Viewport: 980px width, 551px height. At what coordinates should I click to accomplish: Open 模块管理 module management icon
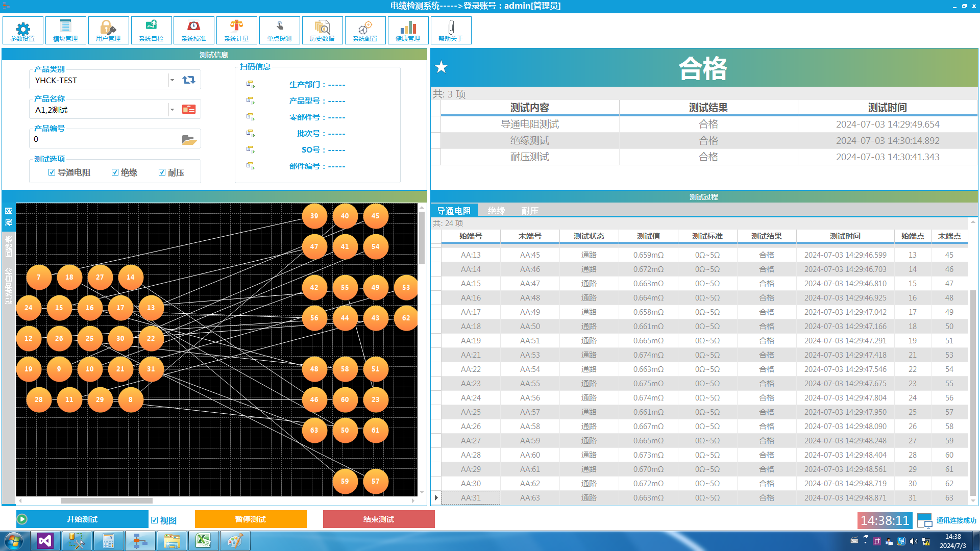pyautogui.click(x=65, y=30)
